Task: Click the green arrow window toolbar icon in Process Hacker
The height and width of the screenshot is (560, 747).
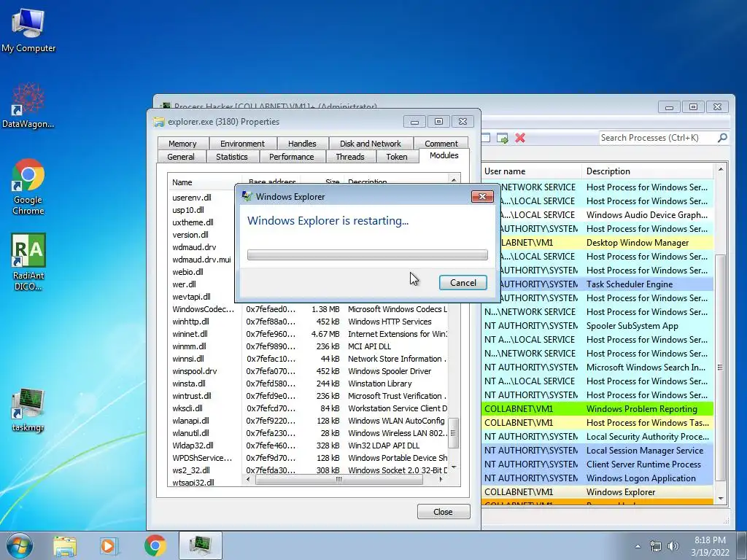Action: coord(502,138)
